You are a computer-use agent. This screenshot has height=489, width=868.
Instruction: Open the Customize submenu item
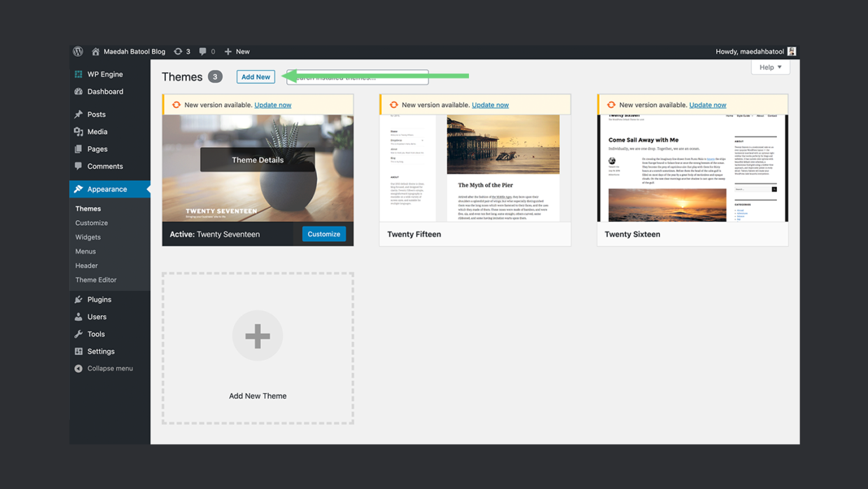92,223
